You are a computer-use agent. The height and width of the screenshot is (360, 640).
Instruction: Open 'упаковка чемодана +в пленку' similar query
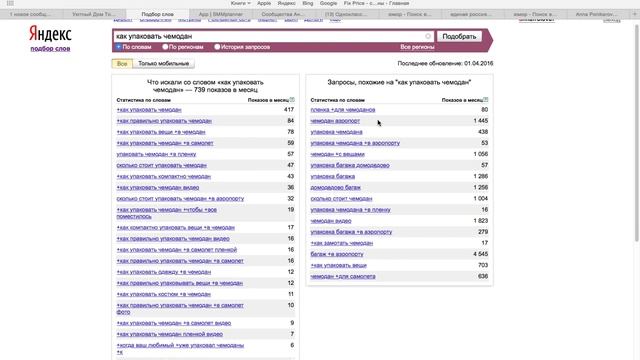point(351,210)
